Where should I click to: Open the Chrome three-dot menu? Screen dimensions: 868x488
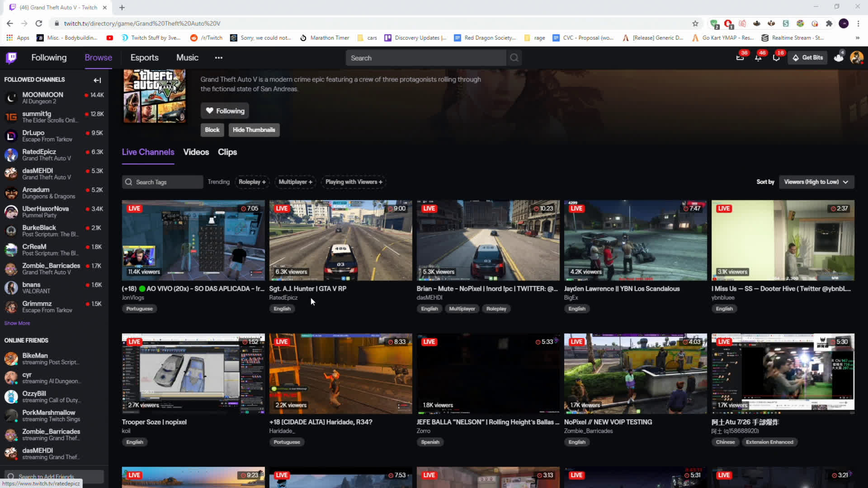coord(858,23)
